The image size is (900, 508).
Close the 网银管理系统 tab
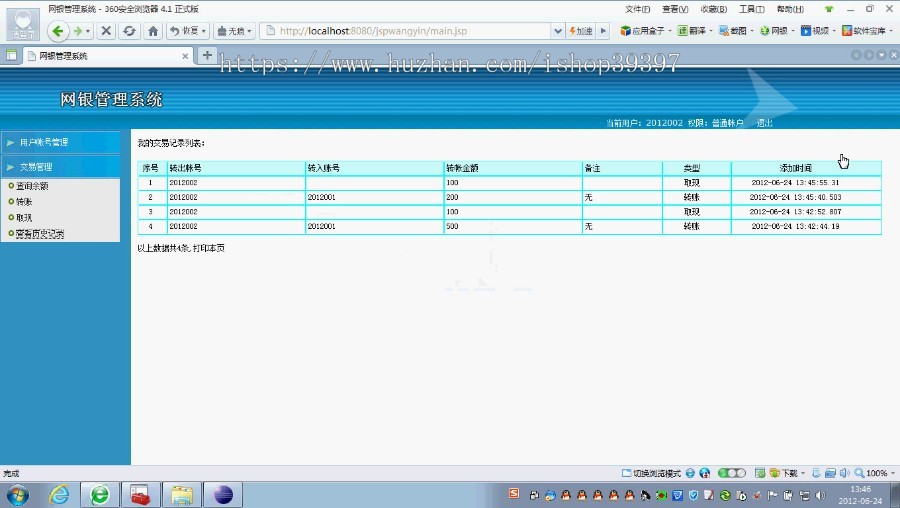(x=185, y=56)
